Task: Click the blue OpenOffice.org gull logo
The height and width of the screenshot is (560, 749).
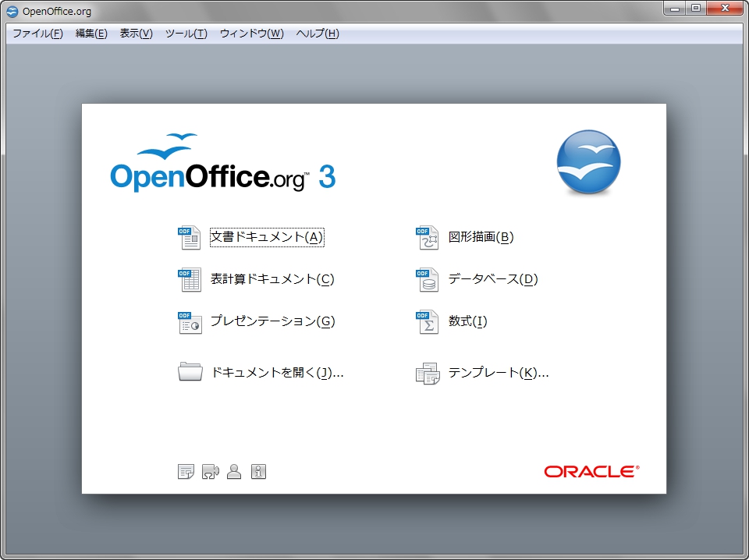Action: point(587,162)
